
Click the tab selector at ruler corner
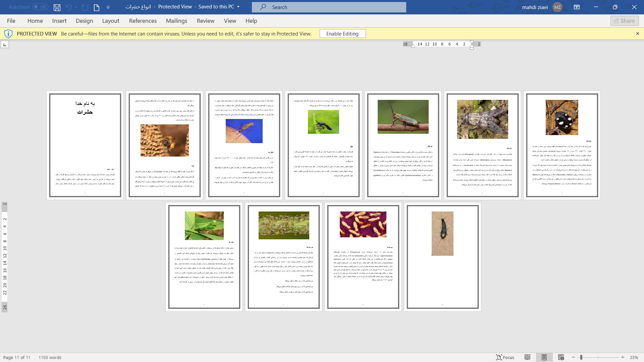pos(5,45)
